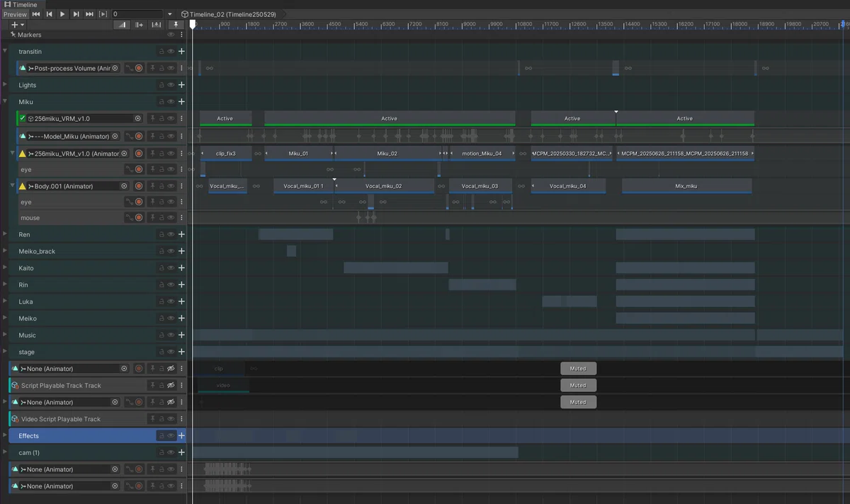Toggle the marker pin icon in toolbar
850x504 pixels.
pyautogui.click(x=176, y=25)
